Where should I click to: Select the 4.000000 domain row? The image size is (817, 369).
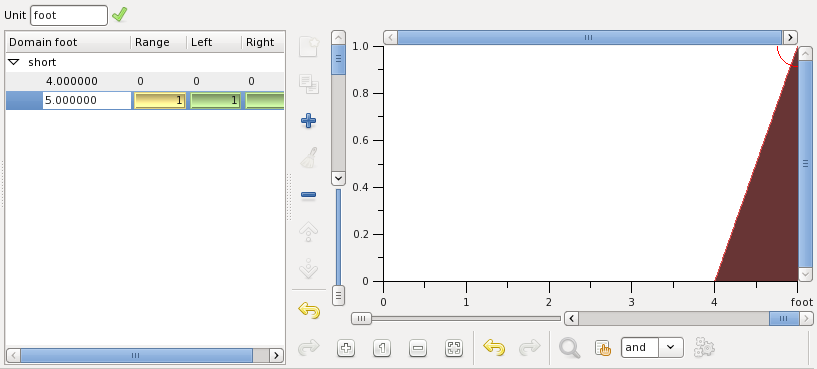(145, 81)
